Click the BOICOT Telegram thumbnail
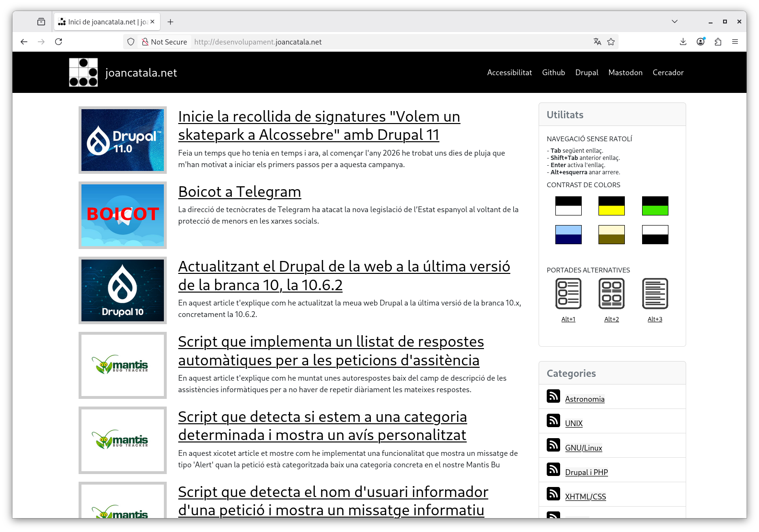This screenshot has width=759, height=532. (x=123, y=215)
